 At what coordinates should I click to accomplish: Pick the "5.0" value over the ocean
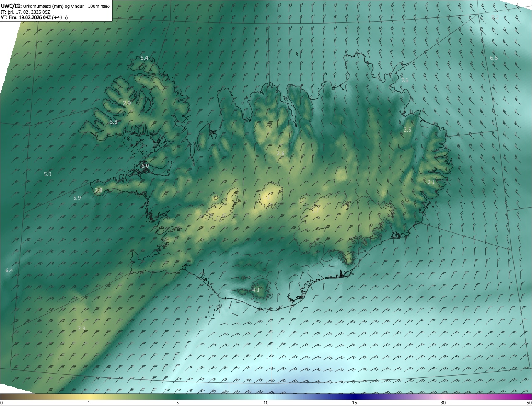click(47, 174)
